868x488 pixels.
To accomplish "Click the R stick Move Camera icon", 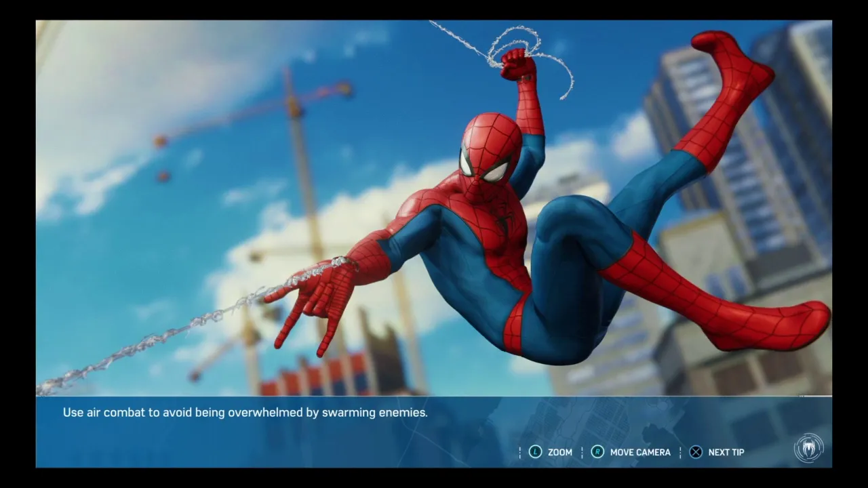I will tap(597, 452).
